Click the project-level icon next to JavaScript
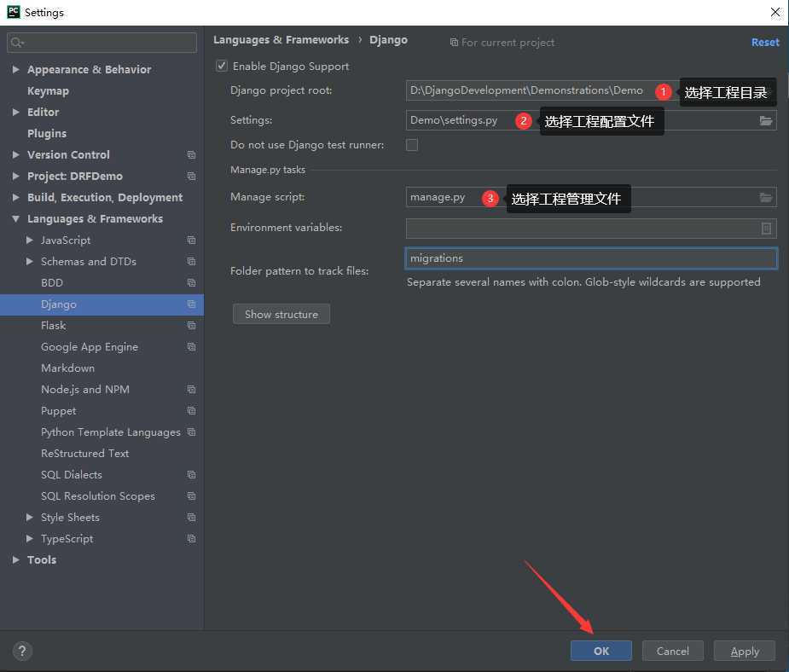 point(191,240)
